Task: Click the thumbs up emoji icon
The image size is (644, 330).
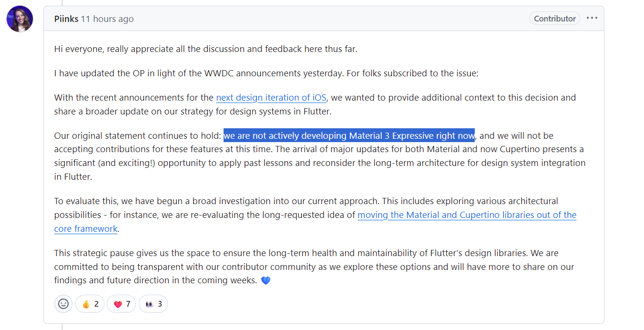Action: coord(86,304)
